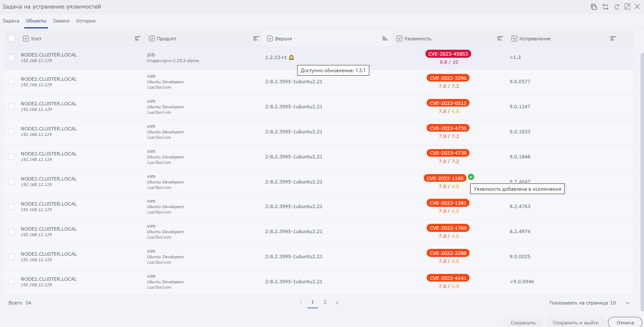Select the checkbox for the CVE-2022-3296 row
The height and width of the screenshot is (327, 644).
pyautogui.click(x=11, y=82)
